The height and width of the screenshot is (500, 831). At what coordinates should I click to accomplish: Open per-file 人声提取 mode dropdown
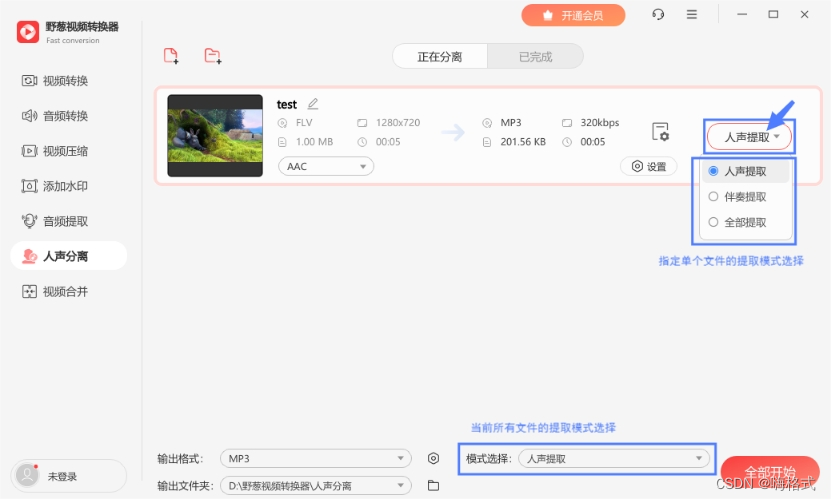click(x=749, y=137)
